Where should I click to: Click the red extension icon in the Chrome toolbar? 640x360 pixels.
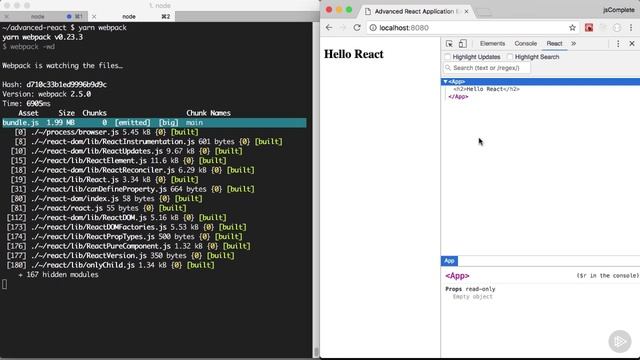pos(589,27)
